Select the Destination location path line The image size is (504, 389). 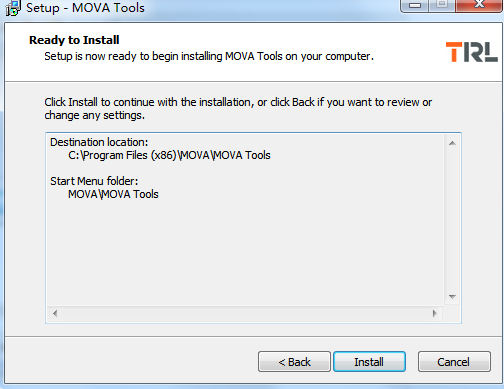coord(169,155)
